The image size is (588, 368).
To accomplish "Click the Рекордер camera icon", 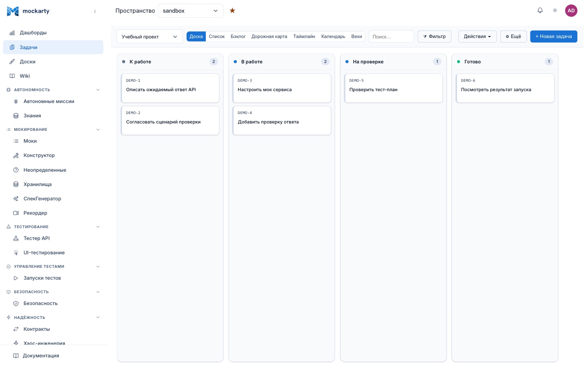I will 16,213.
